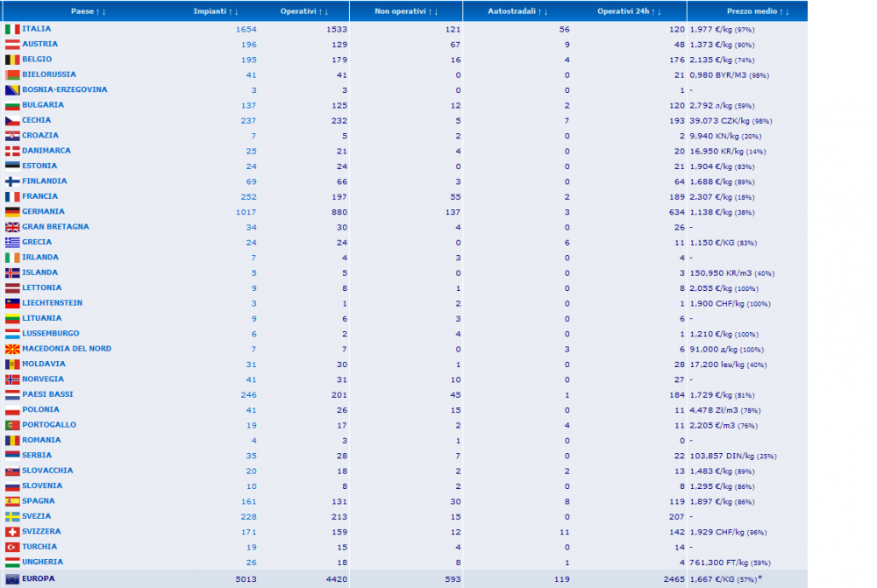The width and height of the screenshot is (877, 588).
Task: Click the France flag beside FRANCIA
Action: point(12,197)
